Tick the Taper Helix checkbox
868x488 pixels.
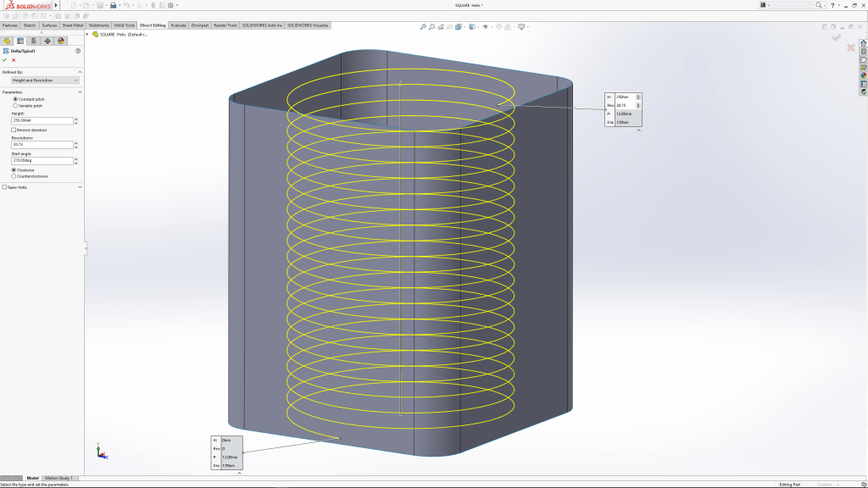(4, 187)
